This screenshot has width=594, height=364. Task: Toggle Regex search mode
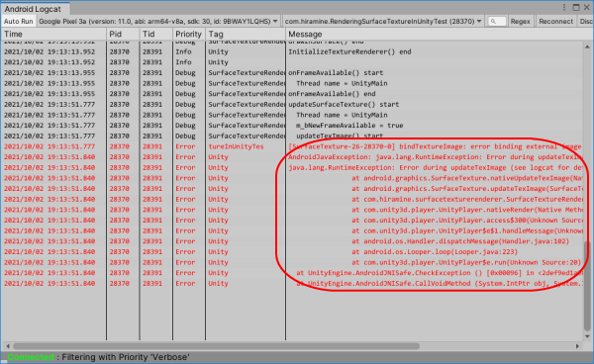tap(520, 22)
